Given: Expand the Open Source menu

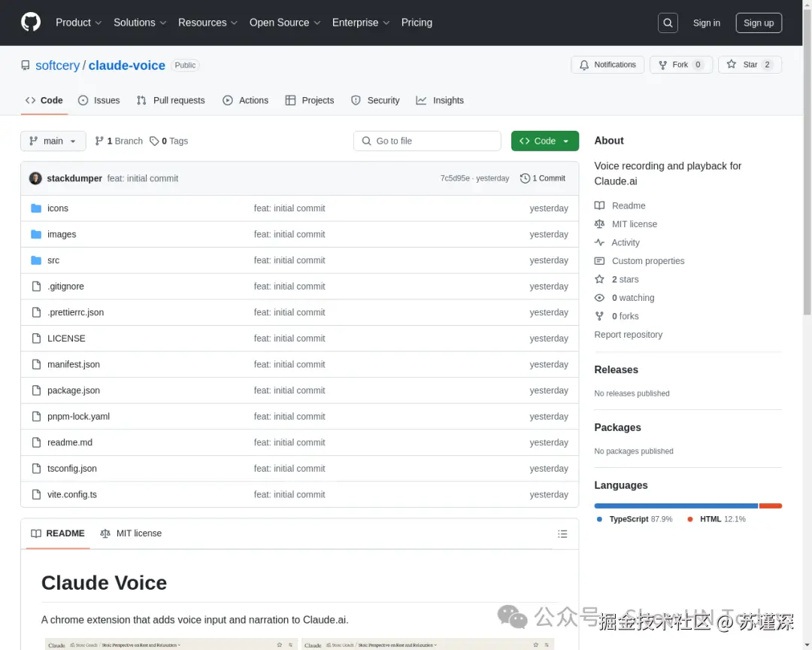Looking at the screenshot, I should click(285, 23).
